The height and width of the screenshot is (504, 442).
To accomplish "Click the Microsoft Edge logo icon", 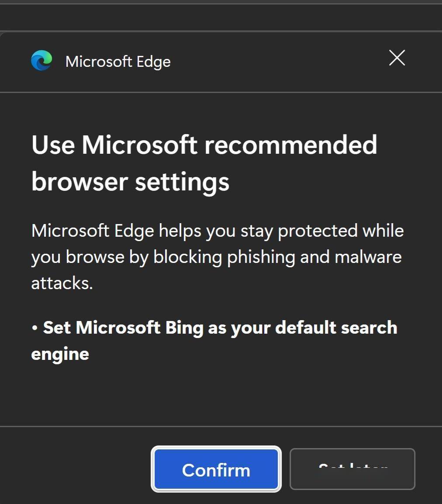I will click(41, 60).
